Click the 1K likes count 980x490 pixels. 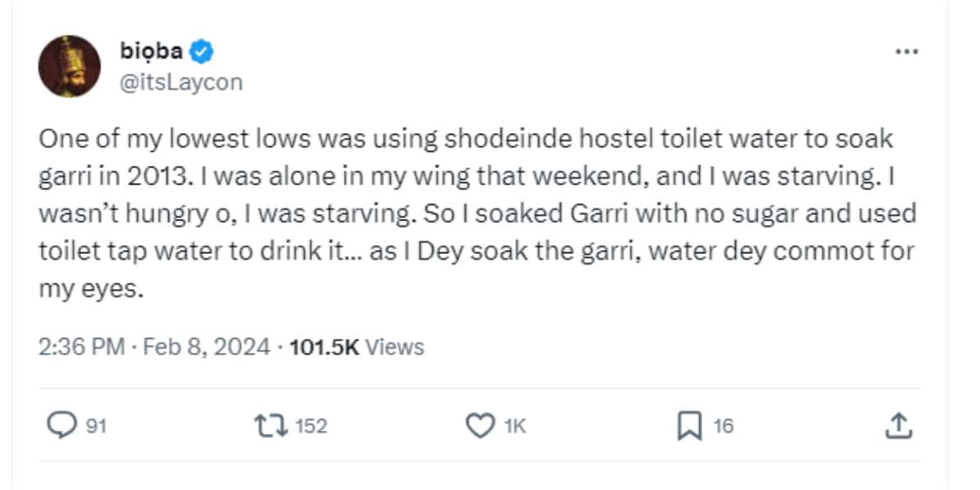tap(514, 425)
